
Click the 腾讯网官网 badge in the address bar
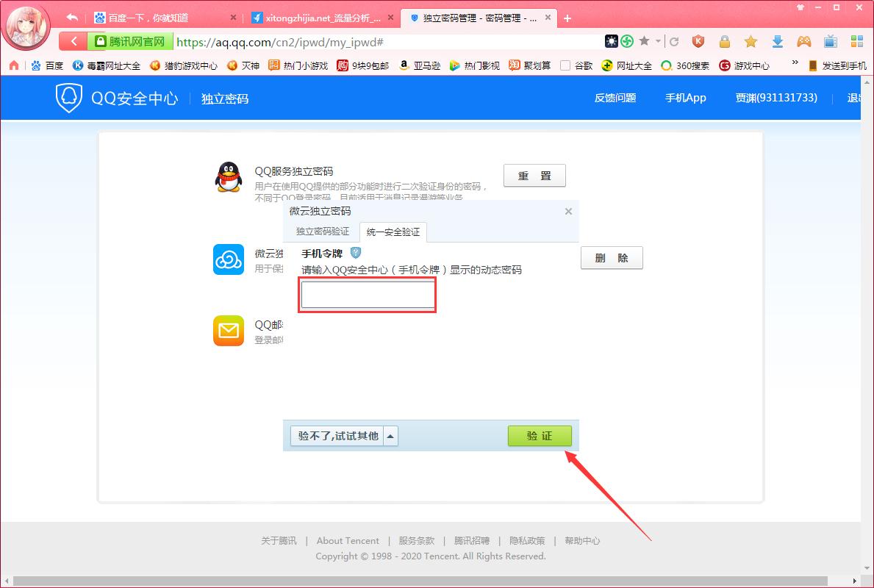tap(129, 43)
